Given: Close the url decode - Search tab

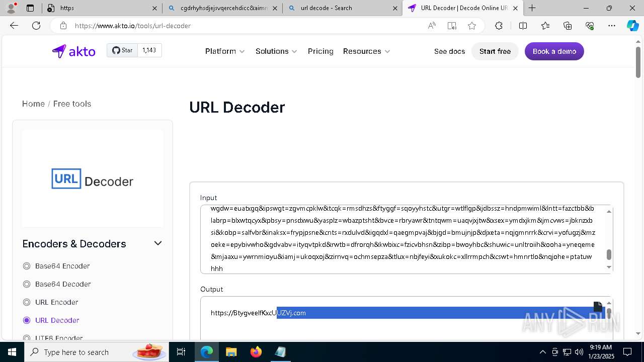Looking at the screenshot, I should 395,8.
